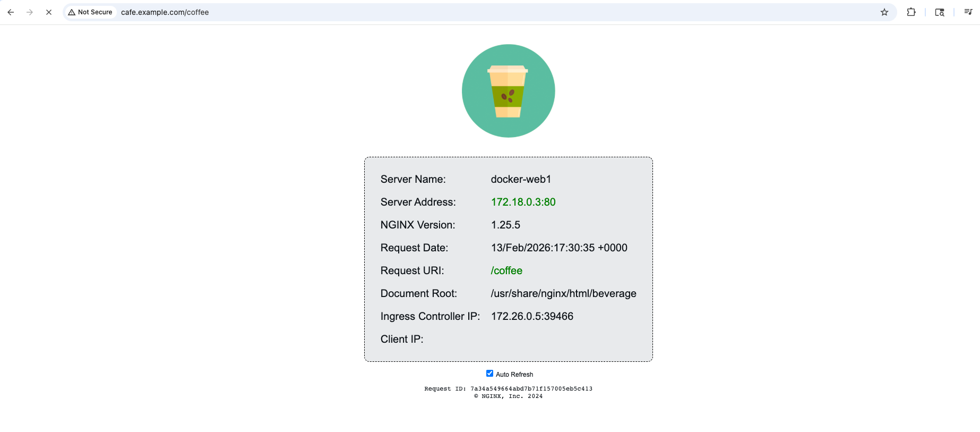Click the NGINX Version label
This screenshot has width=980, height=432.
(418, 225)
